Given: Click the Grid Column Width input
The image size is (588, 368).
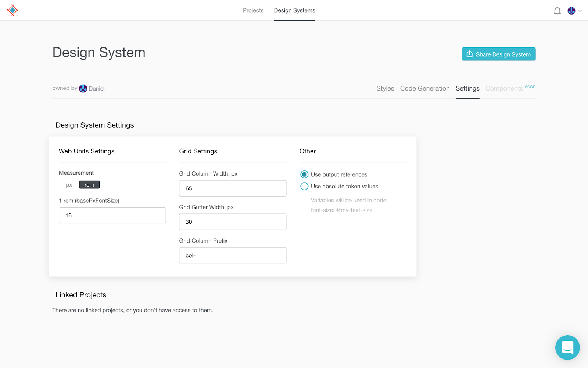Looking at the screenshot, I should (233, 188).
